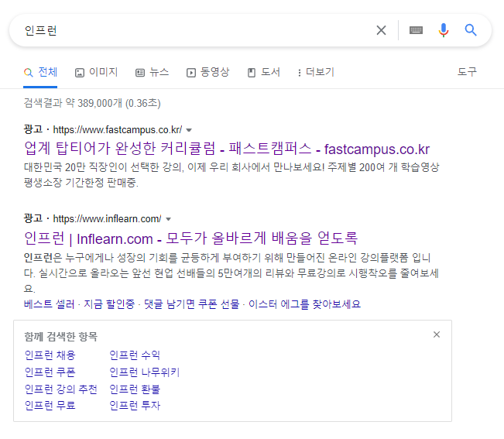Close the 함께 검색한 항목 box
This screenshot has width=504, height=439.
(437, 334)
